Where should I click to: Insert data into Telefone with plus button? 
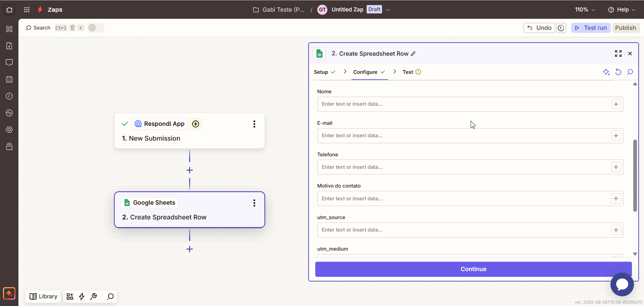[x=616, y=167]
